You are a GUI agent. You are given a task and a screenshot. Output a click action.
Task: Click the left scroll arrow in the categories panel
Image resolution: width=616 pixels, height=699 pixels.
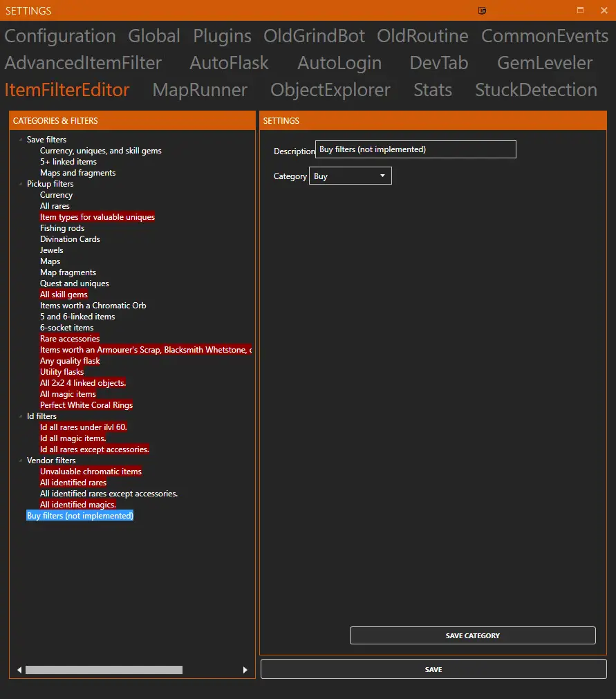coord(19,670)
